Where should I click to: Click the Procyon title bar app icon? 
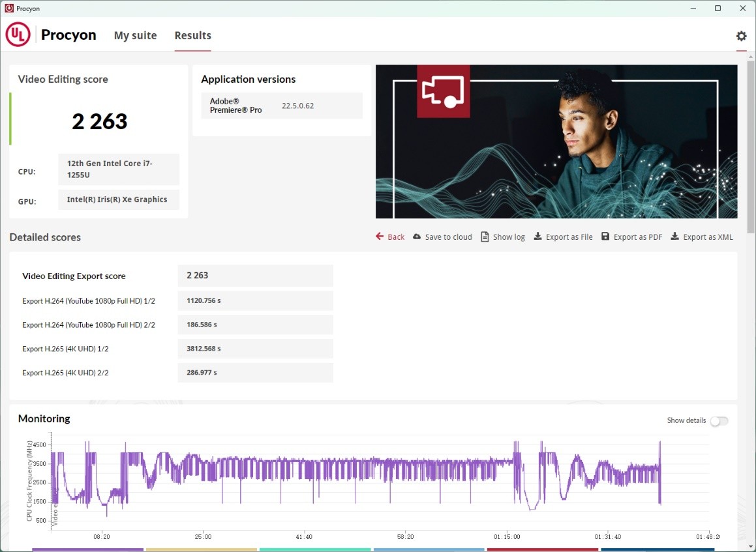[8, 8]
